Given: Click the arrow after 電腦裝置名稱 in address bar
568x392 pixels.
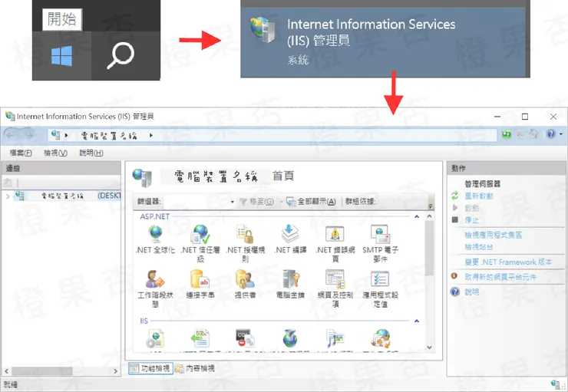Looking at the screenshot, I should pyautogui.click(x=150, y=135).
